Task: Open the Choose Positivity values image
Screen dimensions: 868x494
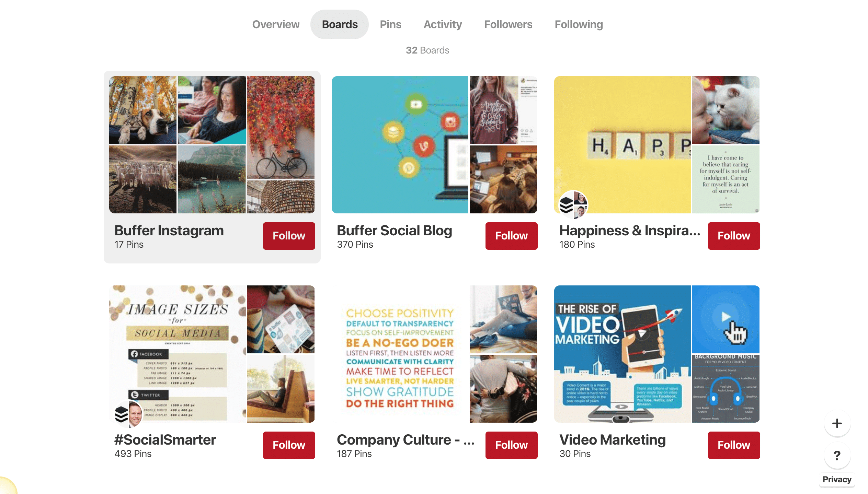Action: click(x=400, y=354)
